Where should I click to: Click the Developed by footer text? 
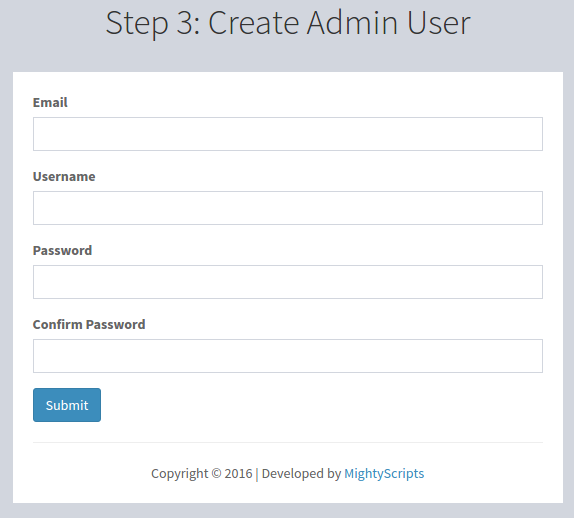[301, 473]
